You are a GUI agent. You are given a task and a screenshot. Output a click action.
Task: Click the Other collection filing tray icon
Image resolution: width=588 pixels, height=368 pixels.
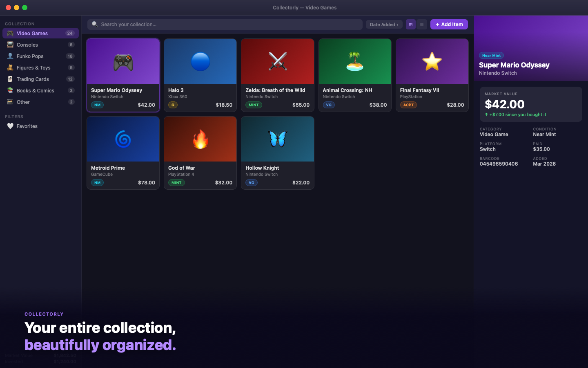pos(10,102)
